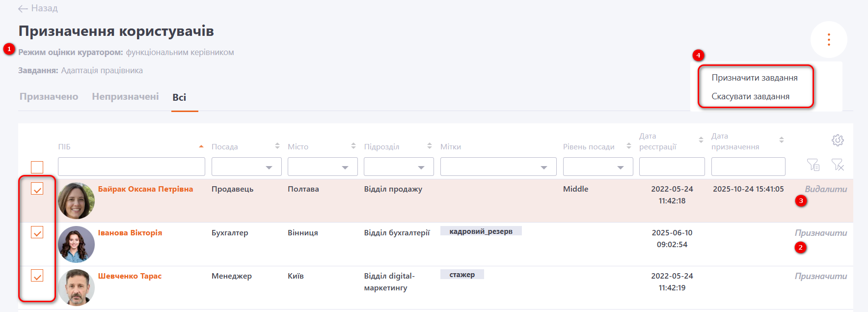Sort by ПІБ column arrow
Screen dimensions: 868x312
point(201,146)
